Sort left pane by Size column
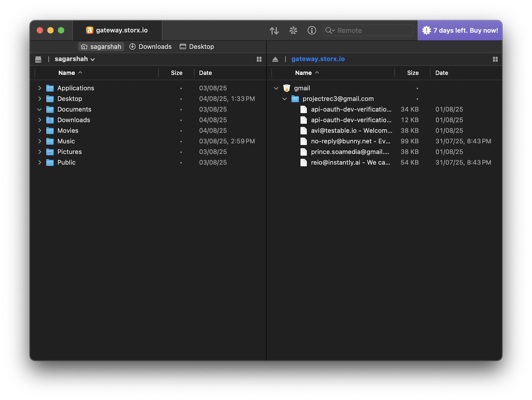Screen dimensions: 532x400 click(177, 73)
